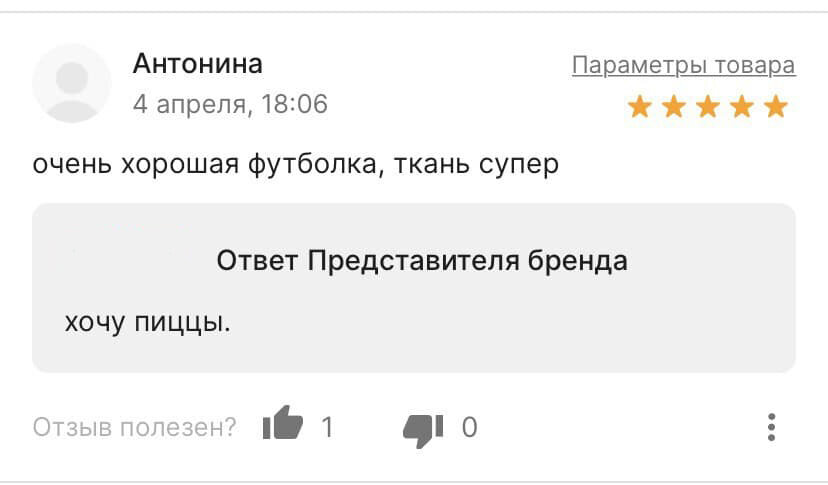
Task: Select the fourth rating star
Action: tap(742, 107)
